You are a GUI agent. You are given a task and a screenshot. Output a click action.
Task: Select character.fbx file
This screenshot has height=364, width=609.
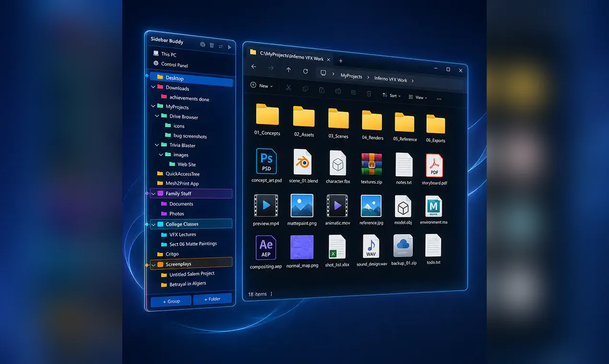(338, 167)
